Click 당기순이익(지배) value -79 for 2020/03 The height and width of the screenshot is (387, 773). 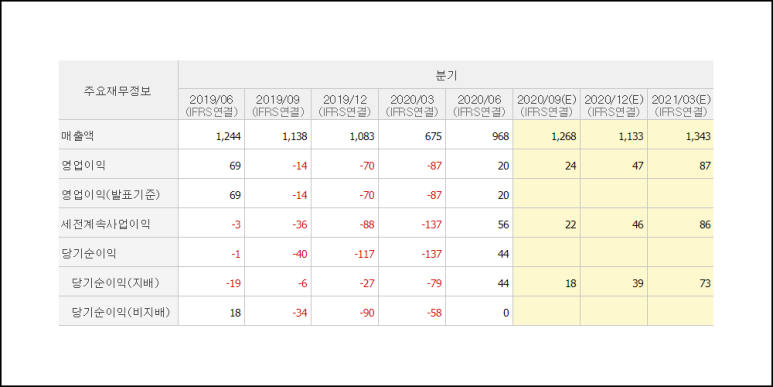click(433, 283)
